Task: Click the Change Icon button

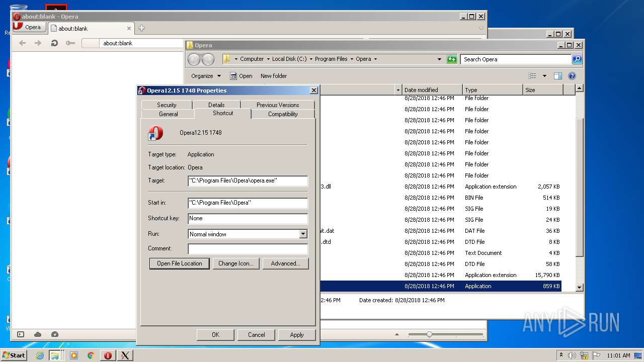Action: [x=235, y=263]
